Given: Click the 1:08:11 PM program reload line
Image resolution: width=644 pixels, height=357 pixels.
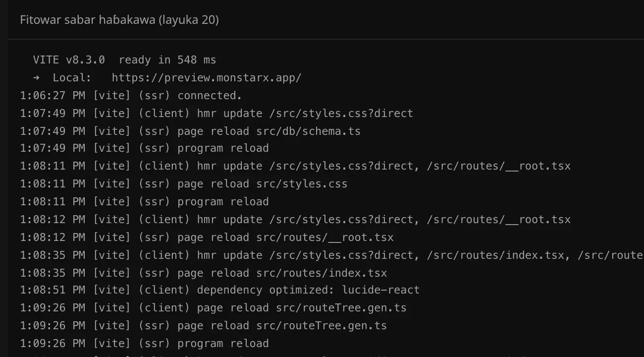Looking at the screenshot, I should (145, 202).
